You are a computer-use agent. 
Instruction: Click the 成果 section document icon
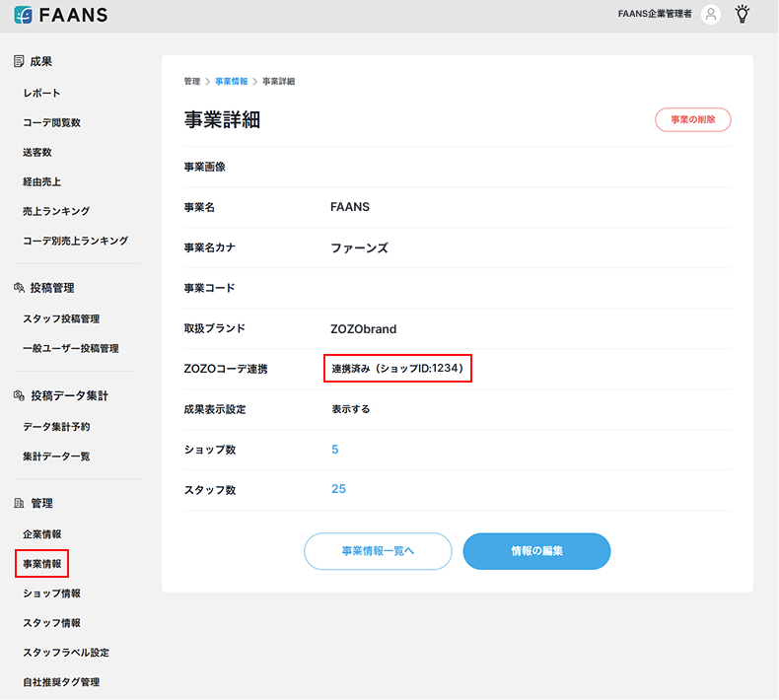coord(19,61)
